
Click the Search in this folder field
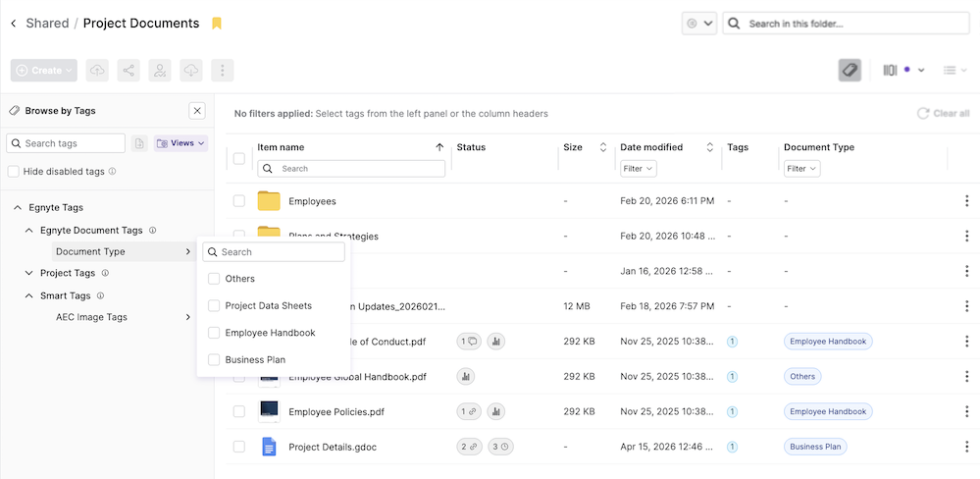click(853, 24)
